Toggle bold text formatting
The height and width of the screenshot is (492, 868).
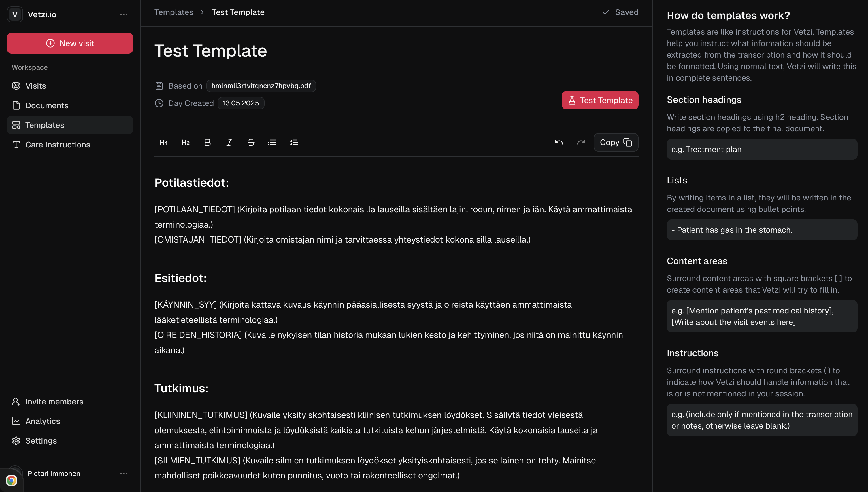click(x=207, y=142)
